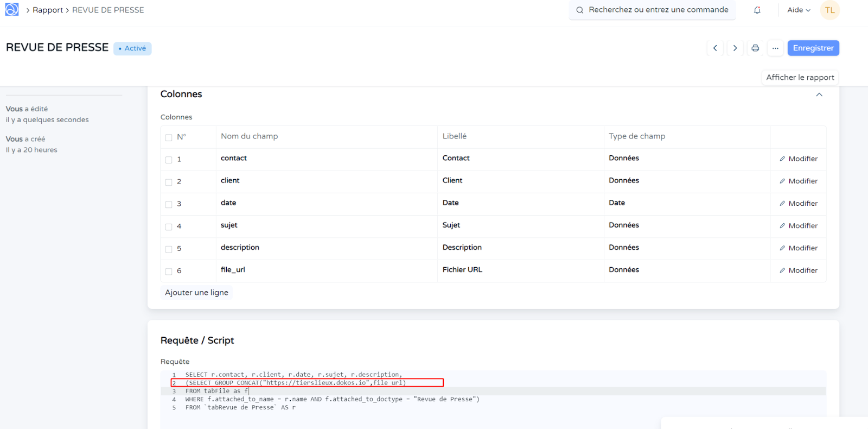Click Afficher le rapport button
Image resolution: width=868 pixels, height=429 pixels.
coord(800,78)
